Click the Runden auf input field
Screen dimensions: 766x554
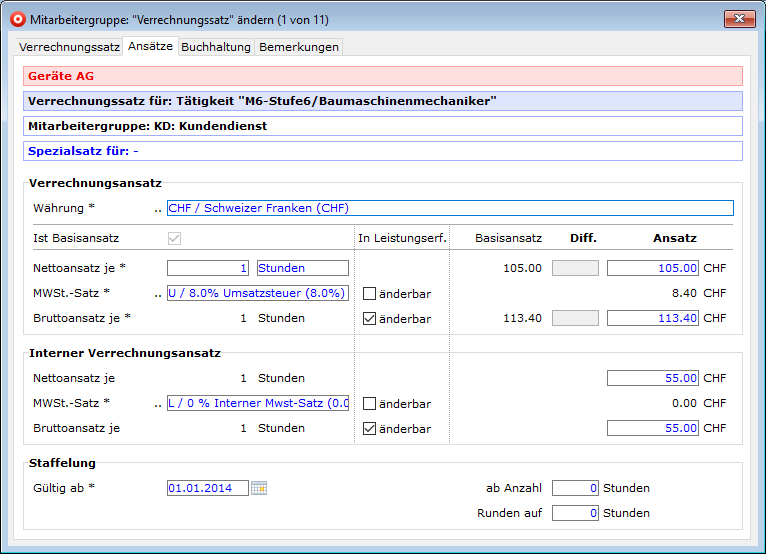[575, 513]
